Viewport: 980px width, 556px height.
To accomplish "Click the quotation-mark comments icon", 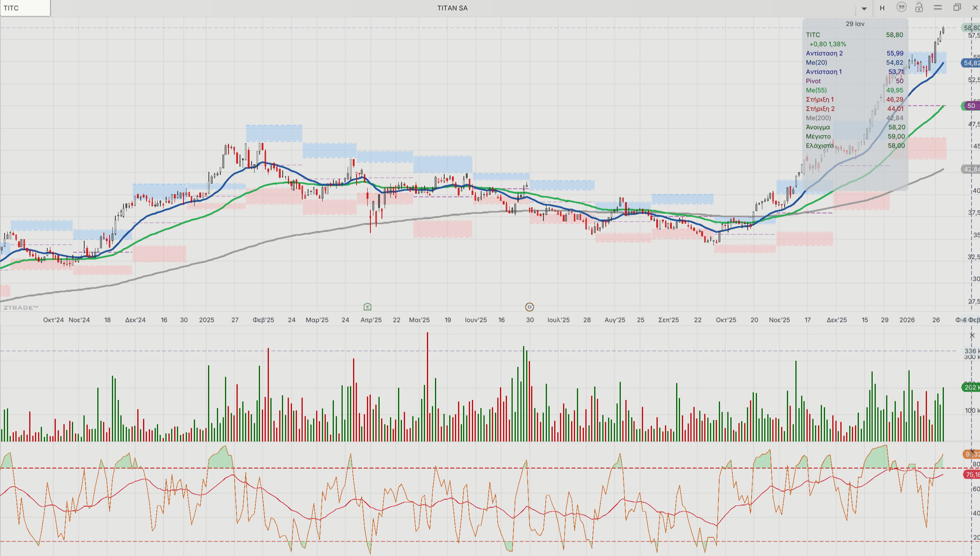I will click(x=901, y=7).
